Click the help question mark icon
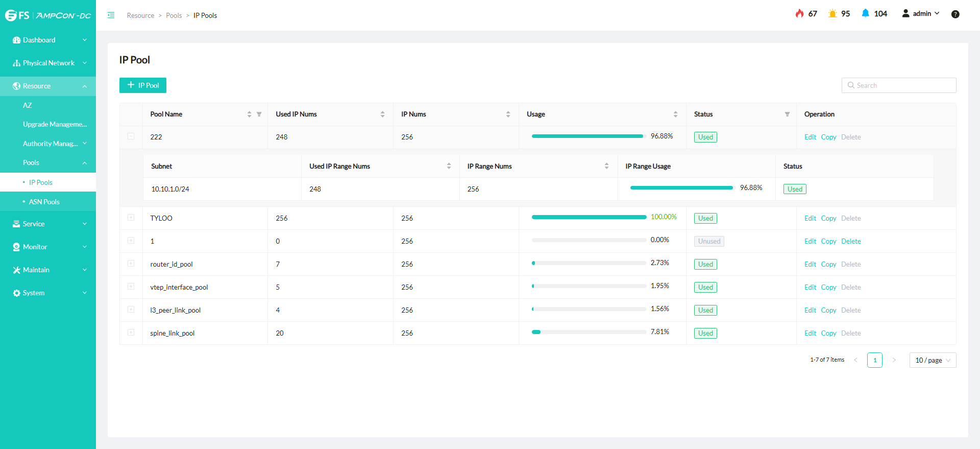The height and width of the screenshot is (449, 980). [x=955, y=14]
